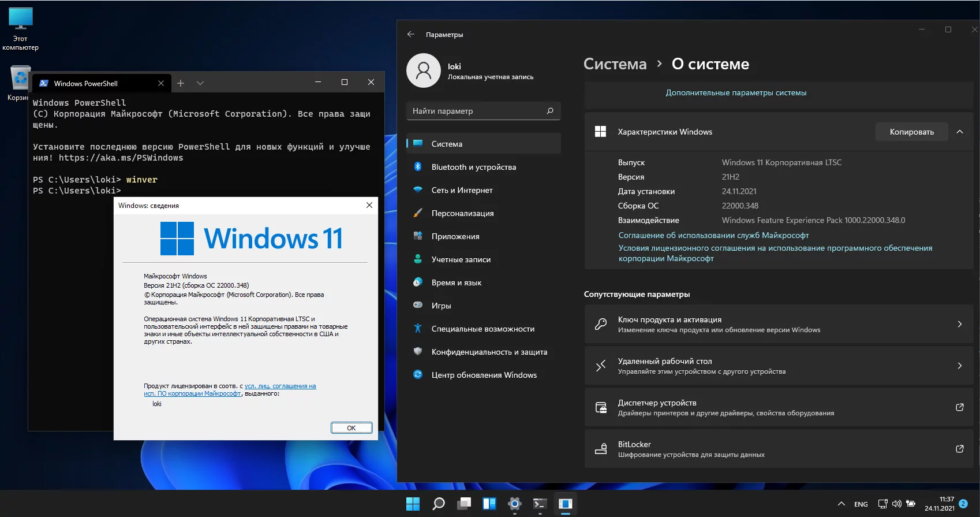980x517 pixels.
Task: Open the Windows Start menu
Action: [x=413, y=504]
